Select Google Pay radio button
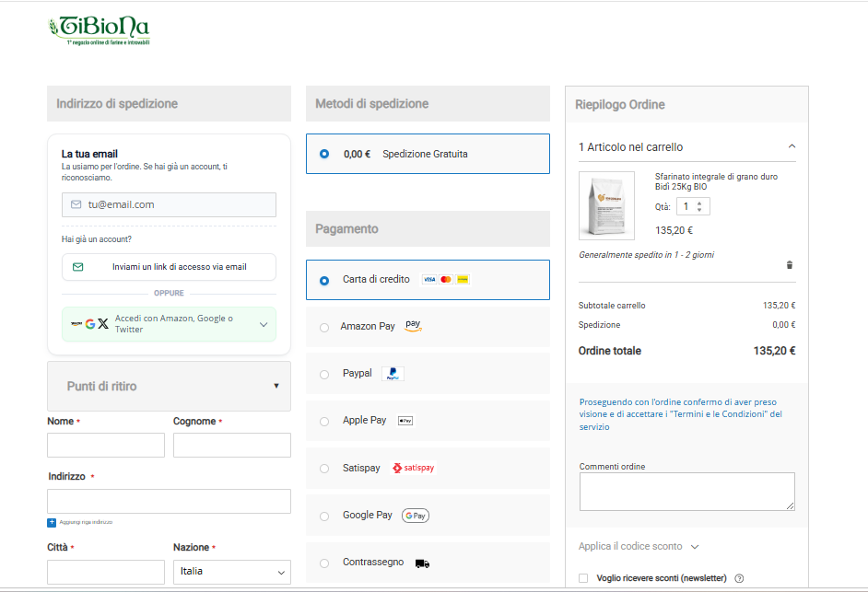Screen dimensions: 868x592 [x=324, y=517]
